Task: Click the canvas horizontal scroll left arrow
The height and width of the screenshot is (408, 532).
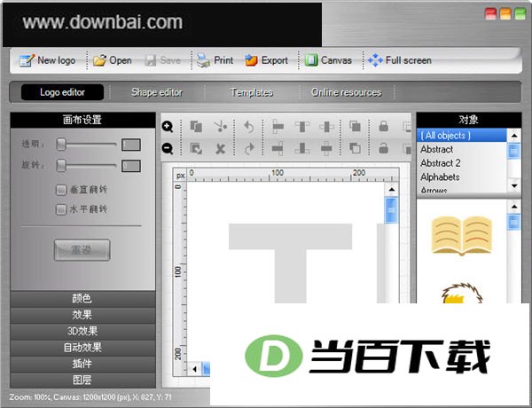Action: [195, 369]
